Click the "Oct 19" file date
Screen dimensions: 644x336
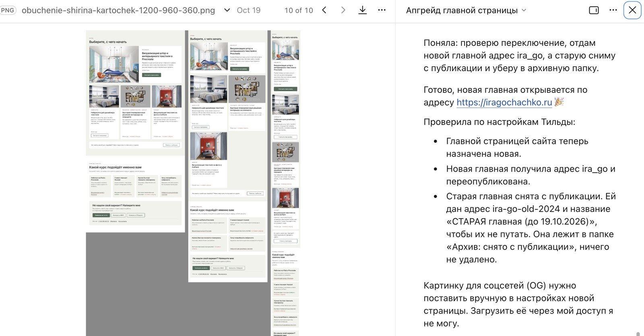249,10
